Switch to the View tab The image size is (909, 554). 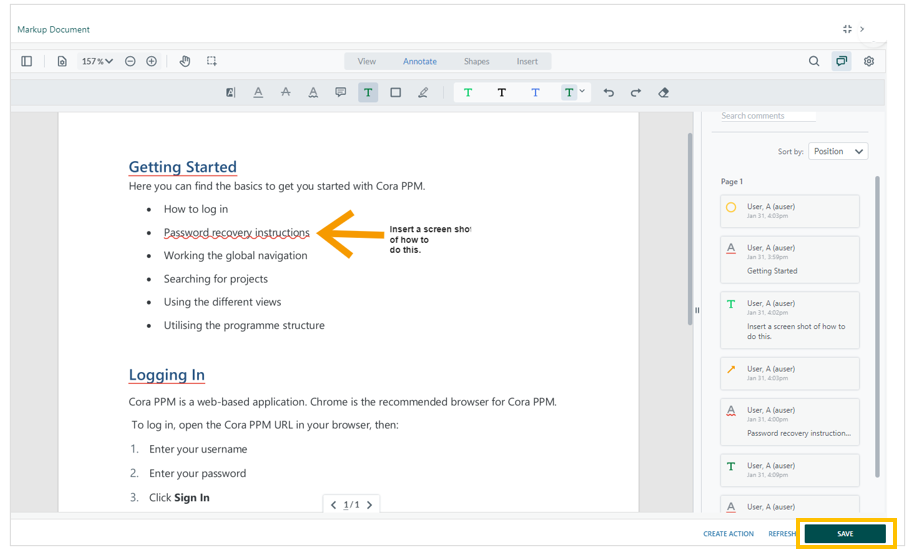366,61
